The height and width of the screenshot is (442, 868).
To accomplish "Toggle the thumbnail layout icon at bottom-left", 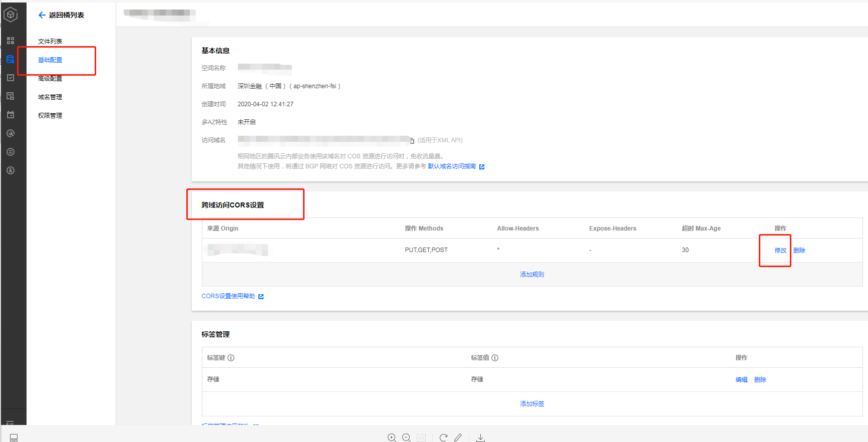I will point(14,437).
